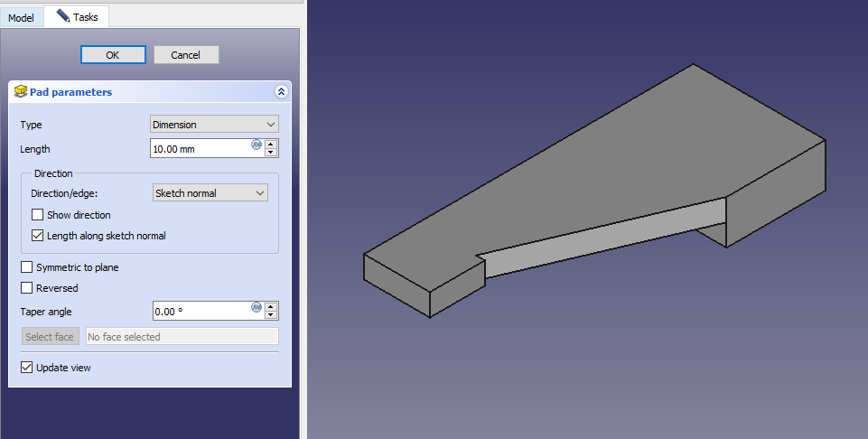Toggle the Reversed checkbox
868x439 pixels.
26,288
